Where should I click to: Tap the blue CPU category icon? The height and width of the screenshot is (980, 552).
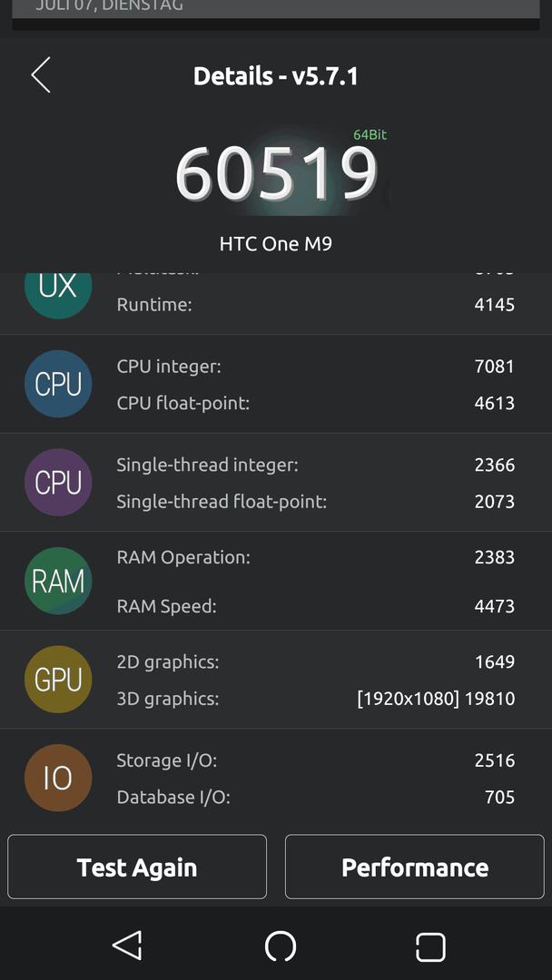pos(58,384)
